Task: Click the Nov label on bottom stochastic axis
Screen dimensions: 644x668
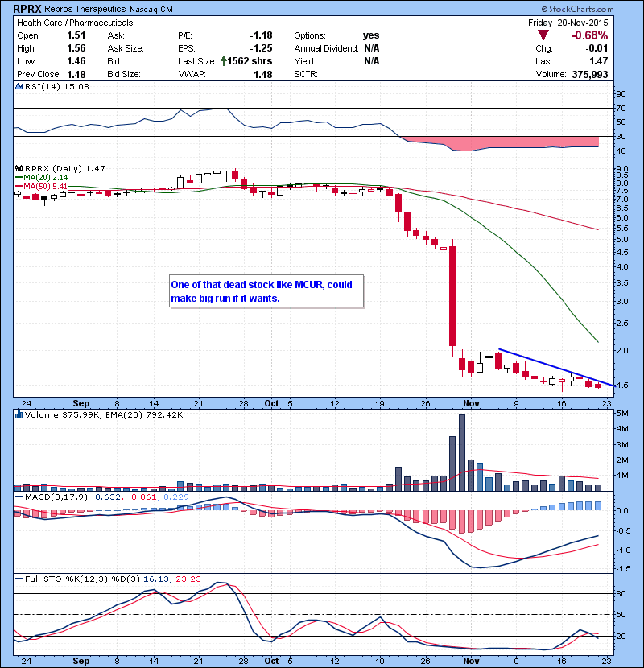Action: pos(472,661)
